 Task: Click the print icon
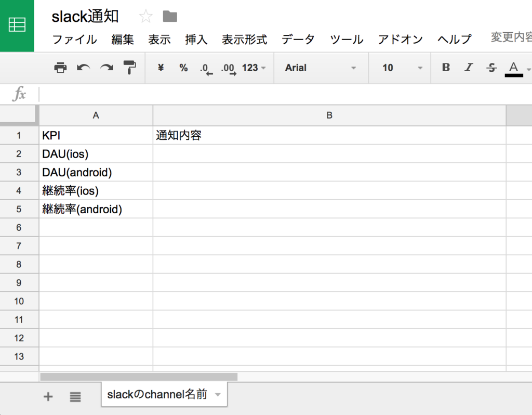tap(60, 68)
